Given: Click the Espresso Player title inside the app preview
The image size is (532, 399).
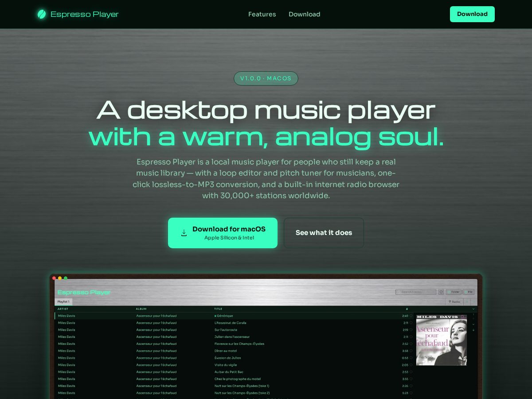Looking at the screenshot, I should (x=84, y=292).
